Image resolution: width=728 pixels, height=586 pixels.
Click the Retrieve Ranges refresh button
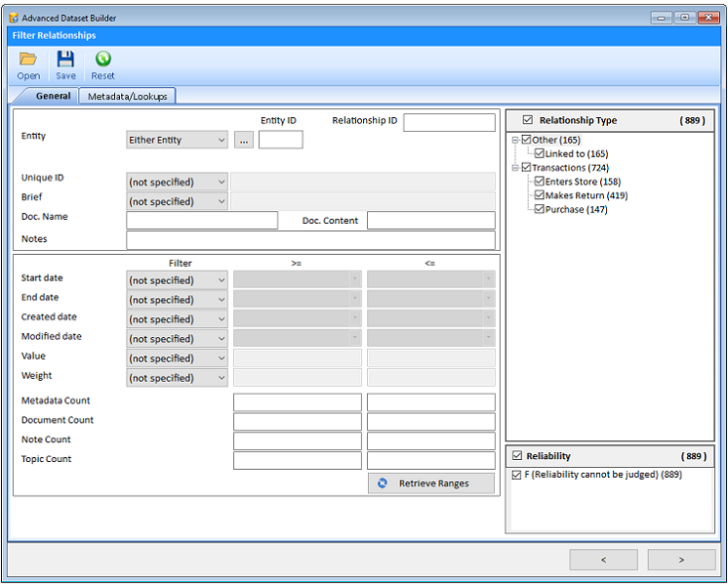click(x=431, y=483)
